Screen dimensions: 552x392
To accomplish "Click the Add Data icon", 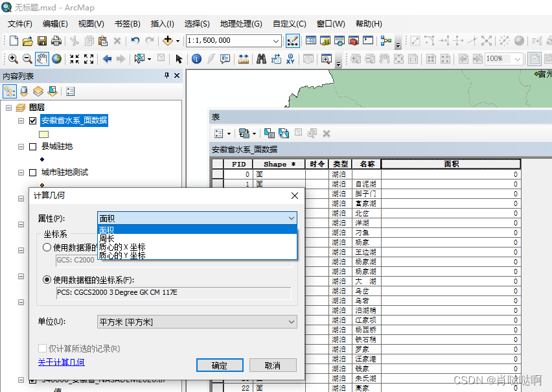I will 168,41.
